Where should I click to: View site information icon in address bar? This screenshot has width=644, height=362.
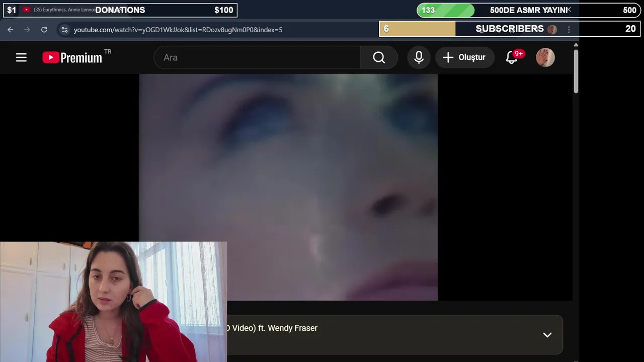click(64, 30)
